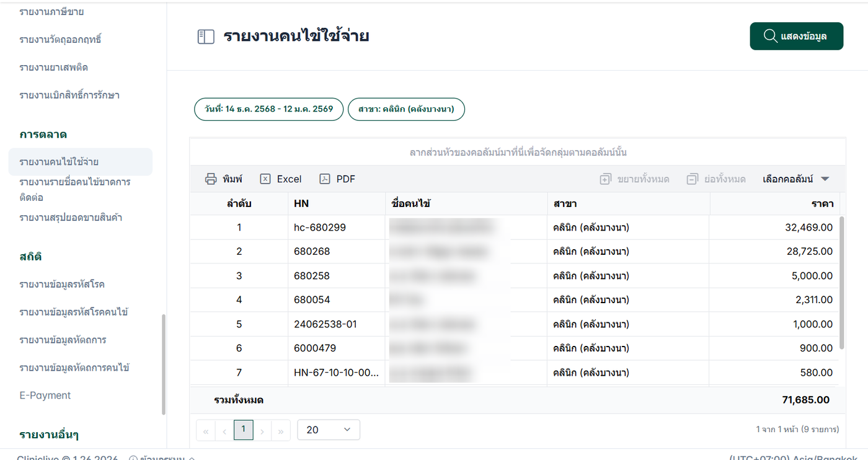Viewport: 868px width, 460px height.
Task: Click the magnifier icon in the แสดงข้อมูล button
Action: coord(770,36)
